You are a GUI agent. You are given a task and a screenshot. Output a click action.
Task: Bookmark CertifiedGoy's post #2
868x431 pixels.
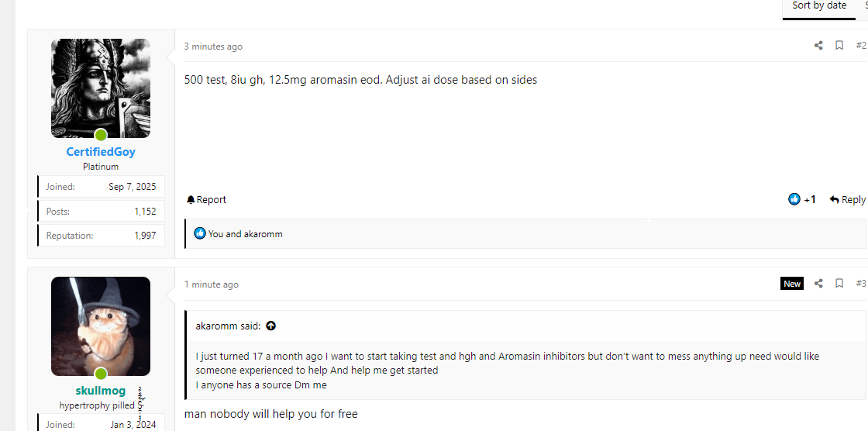click(x=839, y=46)
